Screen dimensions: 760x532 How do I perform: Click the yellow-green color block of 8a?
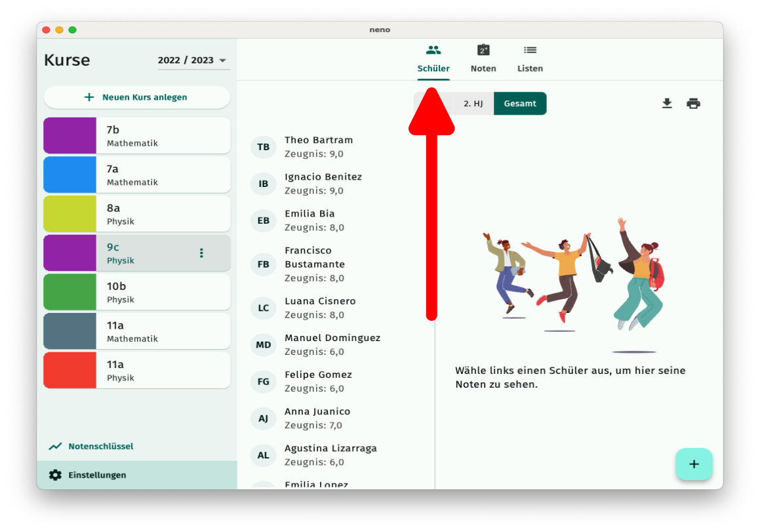pos(70,214)
